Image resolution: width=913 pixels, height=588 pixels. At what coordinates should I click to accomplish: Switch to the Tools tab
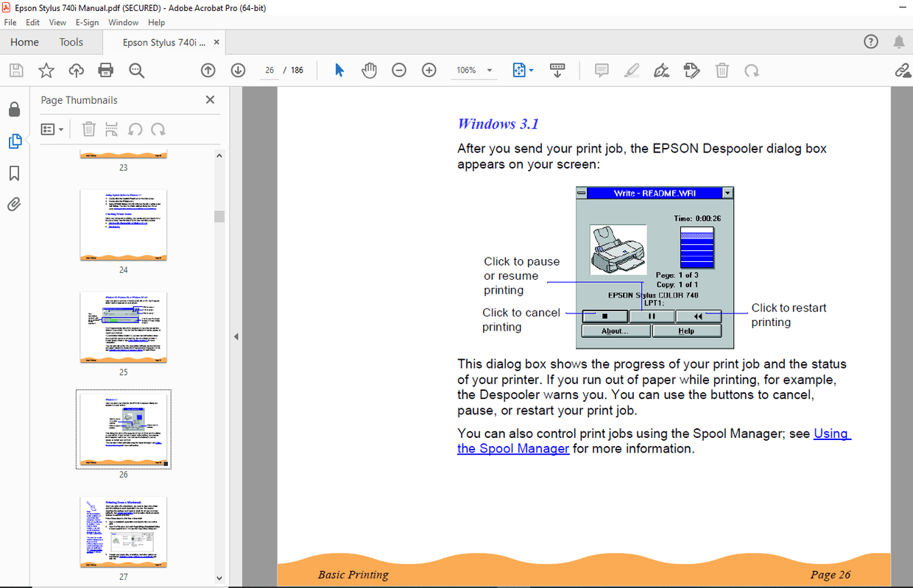(71, 42)
